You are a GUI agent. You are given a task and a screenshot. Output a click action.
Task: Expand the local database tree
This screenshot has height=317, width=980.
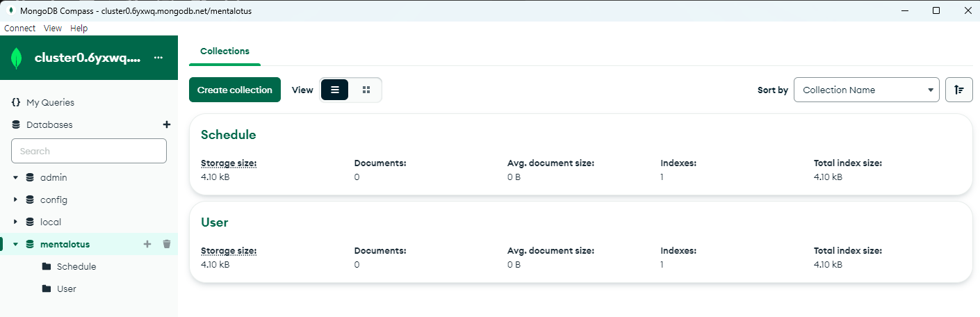(x=15, y=222)
